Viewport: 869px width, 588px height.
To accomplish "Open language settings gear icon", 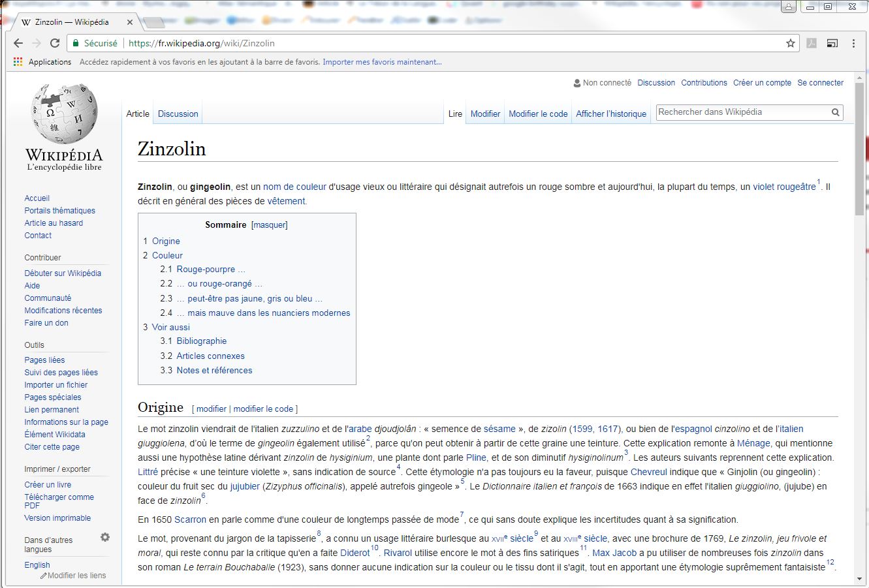I will point(105,537).
